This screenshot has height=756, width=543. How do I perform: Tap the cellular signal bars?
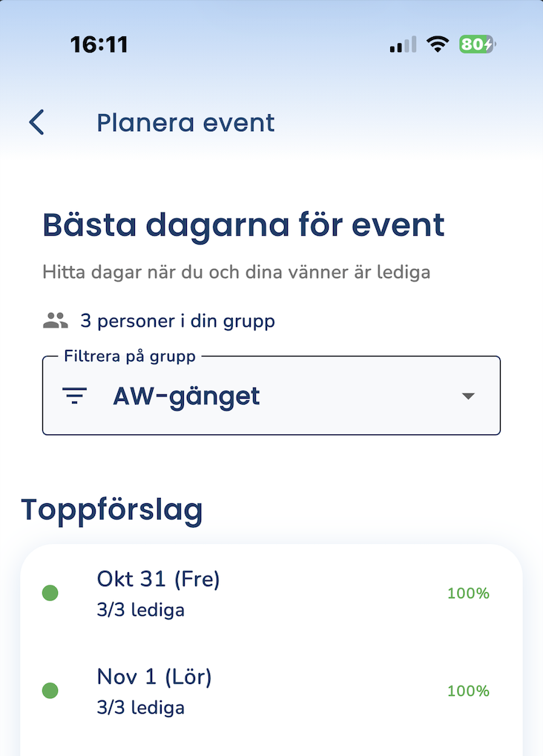tap(403, 44)
